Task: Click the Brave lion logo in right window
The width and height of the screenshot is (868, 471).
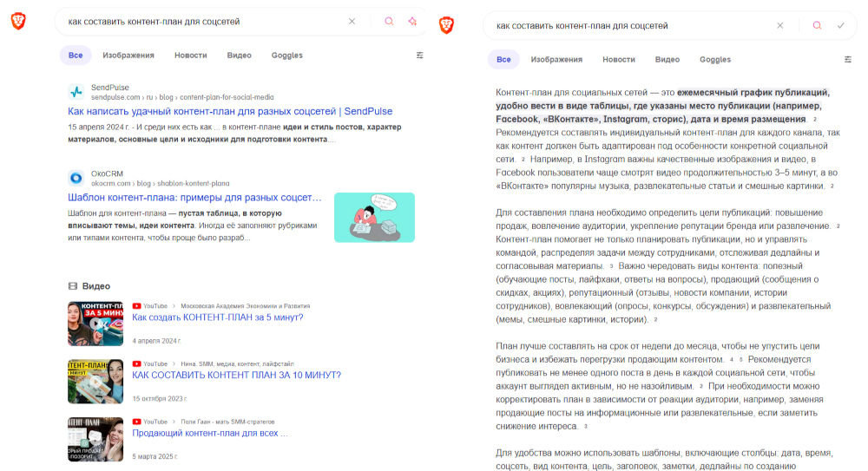Action: click(446, 25)
